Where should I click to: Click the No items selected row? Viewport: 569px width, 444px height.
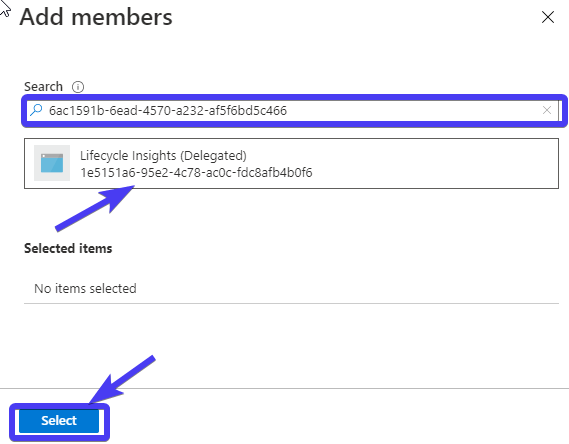click(291, 288)
